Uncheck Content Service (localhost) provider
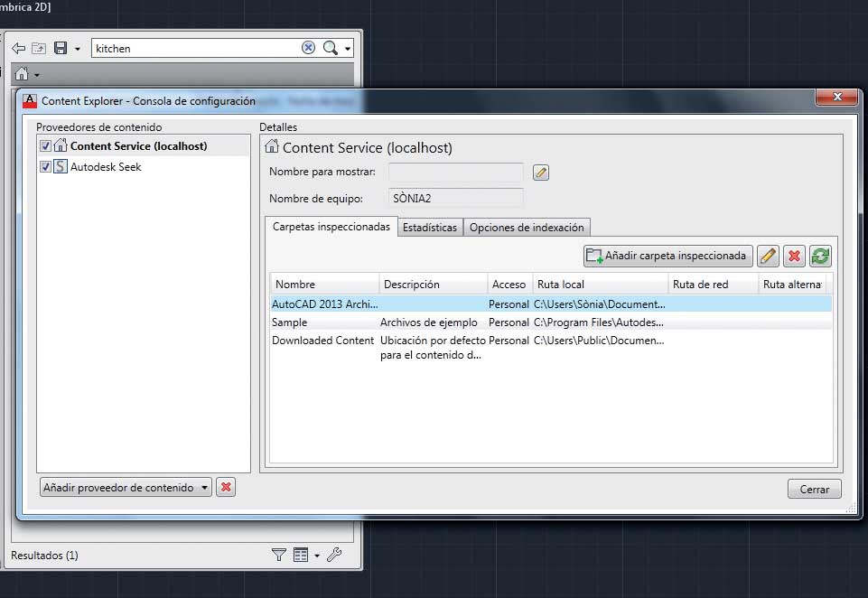Viewport: 868px width, 598px height. coord(45,146)
